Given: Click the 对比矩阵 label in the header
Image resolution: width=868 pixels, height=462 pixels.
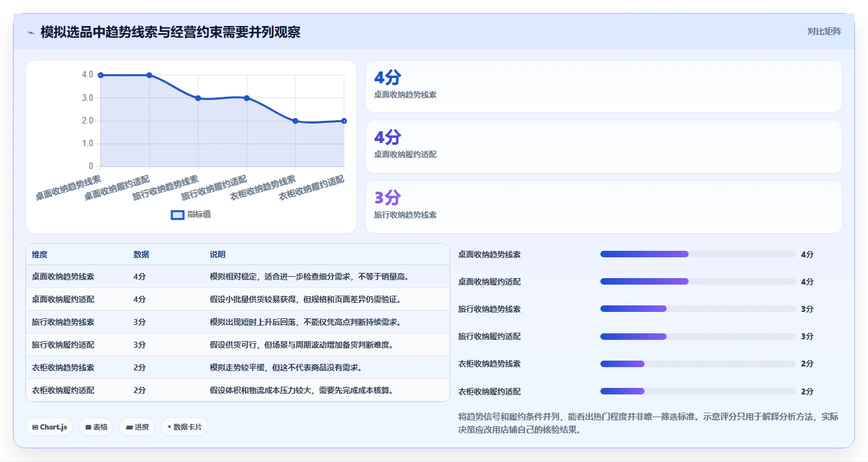Looking at the screenshot, I should [824, 31].
